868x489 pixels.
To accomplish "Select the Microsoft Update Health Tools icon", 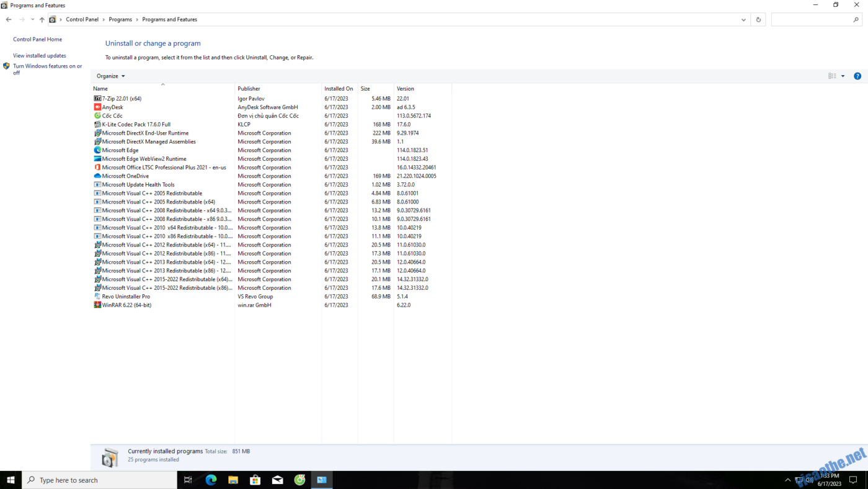I will [x=97, y=184].
